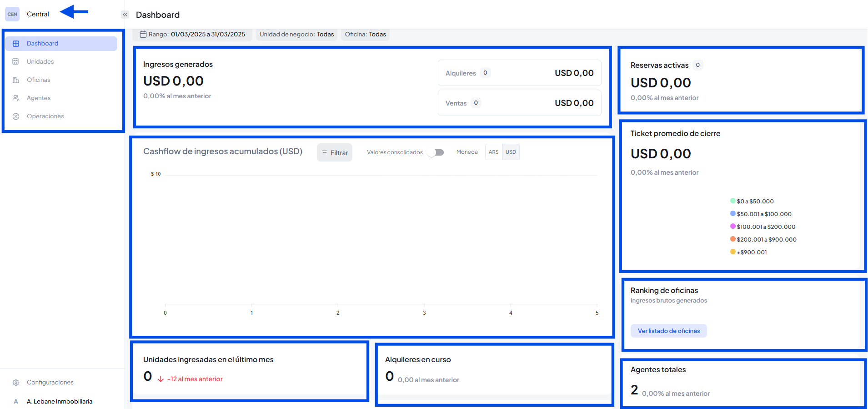868x409 pixels.
Task: Click the Configuraciones gear icon
Action: [x=16, y=383]
